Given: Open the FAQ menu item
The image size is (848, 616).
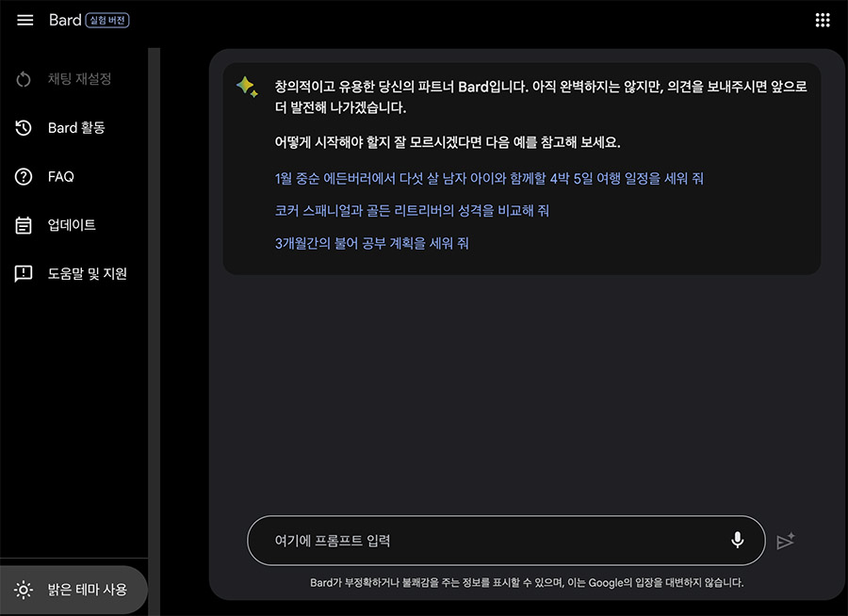Looking at the screenshot, I should coord(73,176).
